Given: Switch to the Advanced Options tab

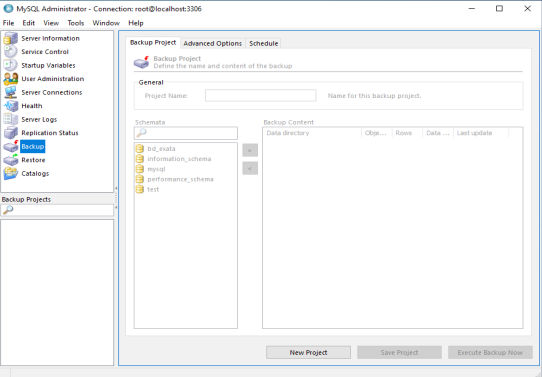Looking at the screenshot, I should [213, 44].
